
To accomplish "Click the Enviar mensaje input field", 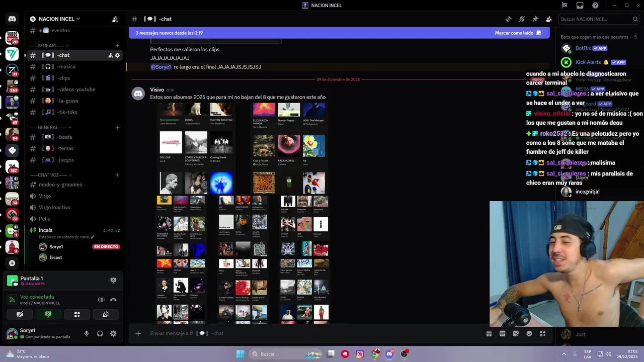I will (x=314, y=333).
